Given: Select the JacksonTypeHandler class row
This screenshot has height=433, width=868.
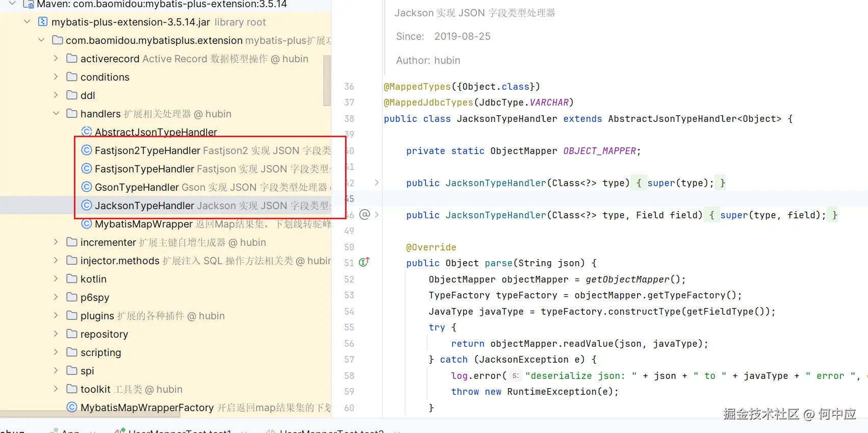Looking at the screenshot, I should click(166, 206).
